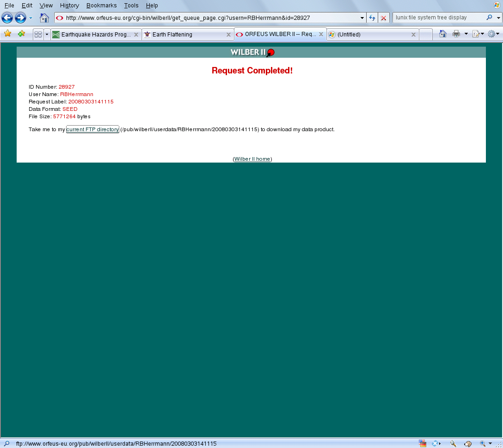This screenshot has height=448, width=503.
Task: Click the dog head icon in status bar
Action: [468, 443]
